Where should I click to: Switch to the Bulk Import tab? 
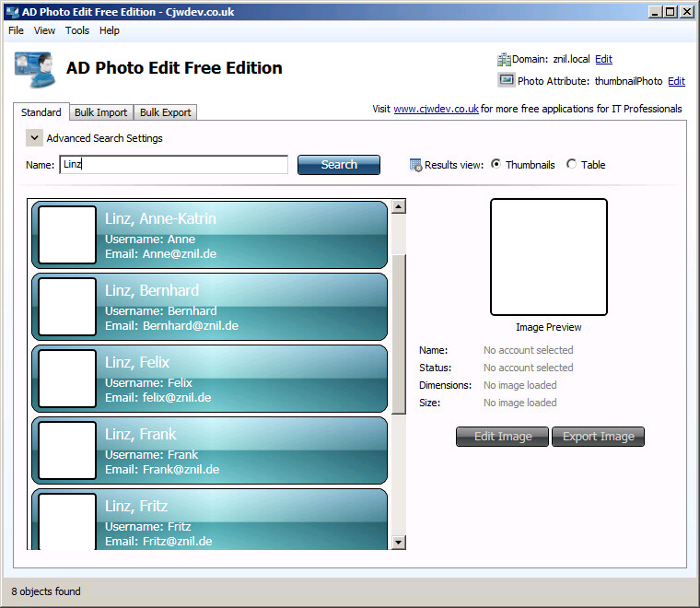click(100, 112)
